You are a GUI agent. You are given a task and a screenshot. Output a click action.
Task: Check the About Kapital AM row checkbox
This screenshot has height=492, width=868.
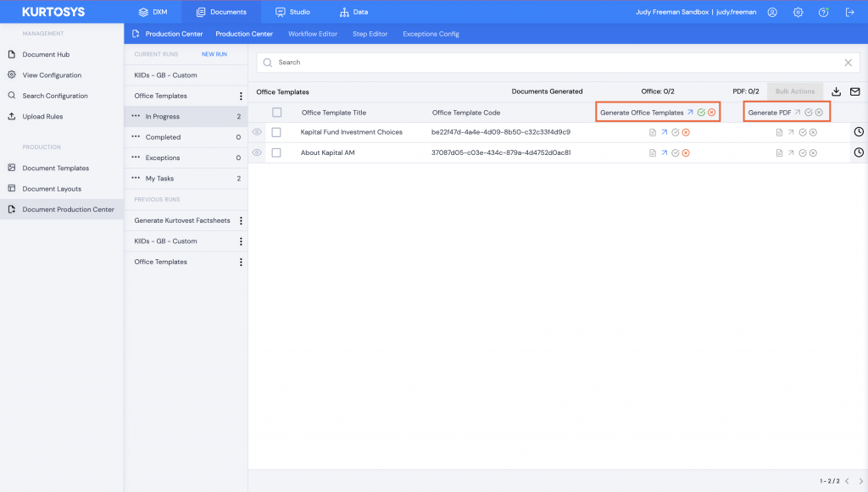click(276, 153)
